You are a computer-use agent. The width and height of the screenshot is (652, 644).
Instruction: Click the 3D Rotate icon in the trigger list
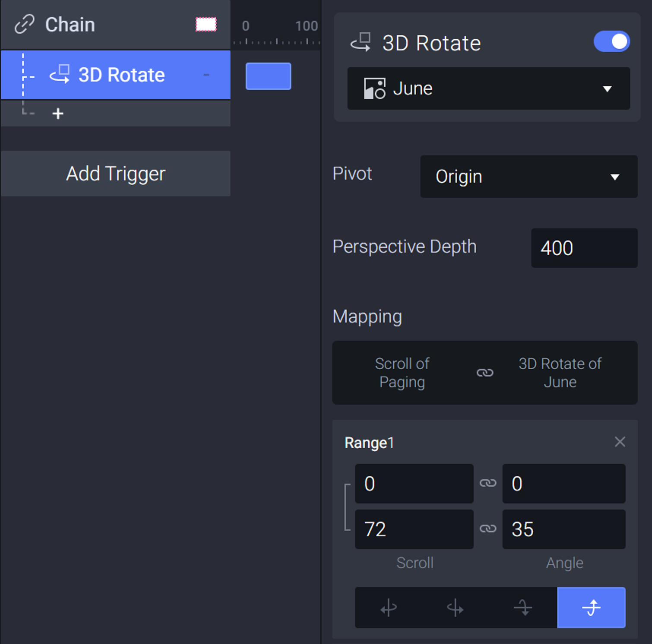click(60, 74)
